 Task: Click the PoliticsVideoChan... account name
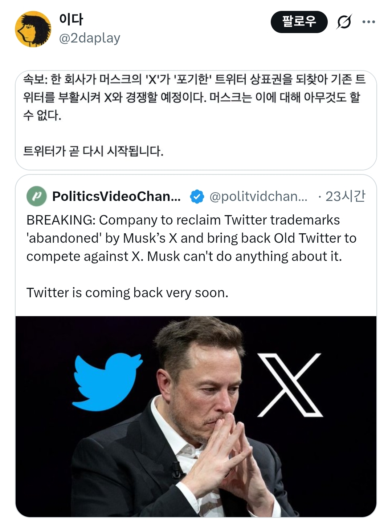point(117,196)
